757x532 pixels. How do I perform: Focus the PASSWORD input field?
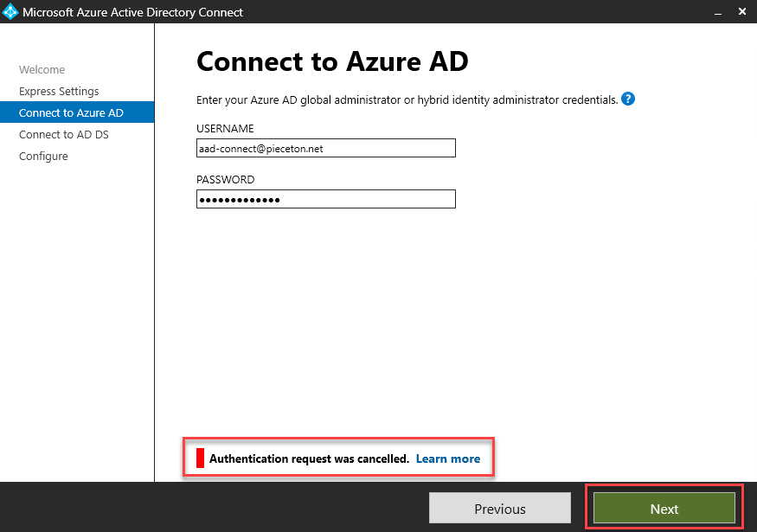pyautogui.click(x=326, y=199)
